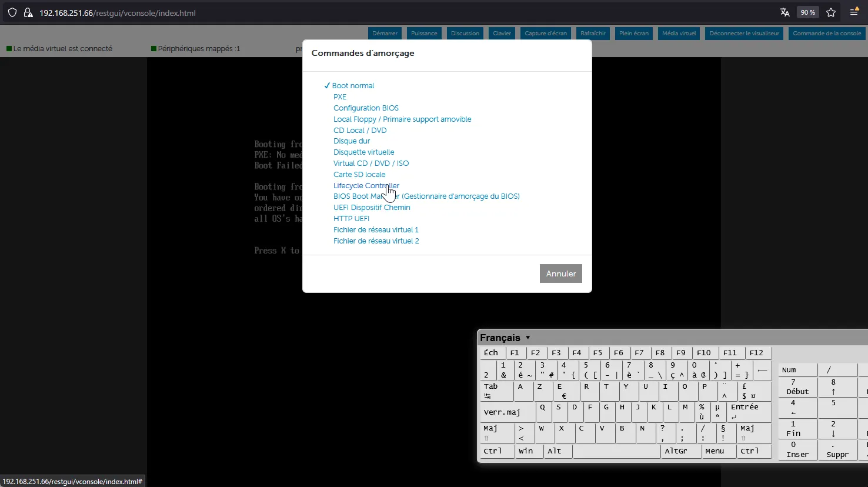Select Local Floppy / Primaire support amovible
This screenshot has height=487, width=868.
402,119
